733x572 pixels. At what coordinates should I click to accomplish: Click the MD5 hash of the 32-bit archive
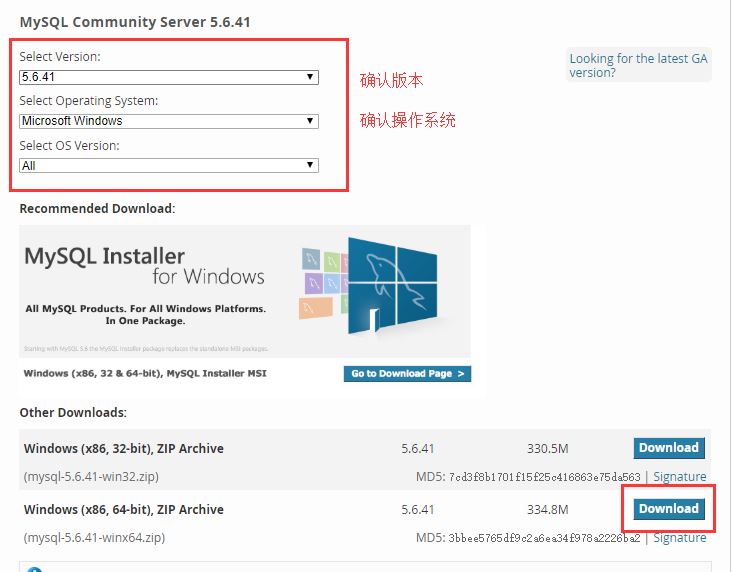(x=544, y=477)
